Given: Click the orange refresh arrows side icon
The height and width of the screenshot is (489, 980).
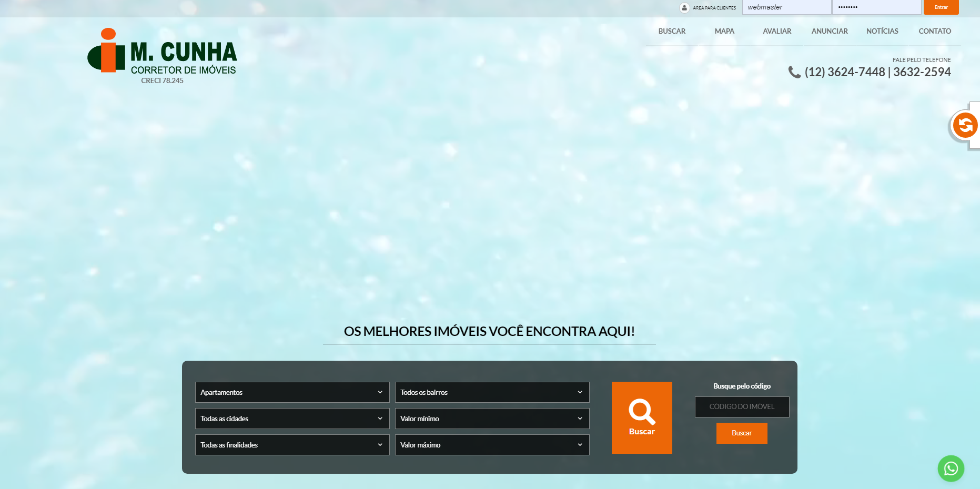Looking at the screenshot, I should point(965,126).
